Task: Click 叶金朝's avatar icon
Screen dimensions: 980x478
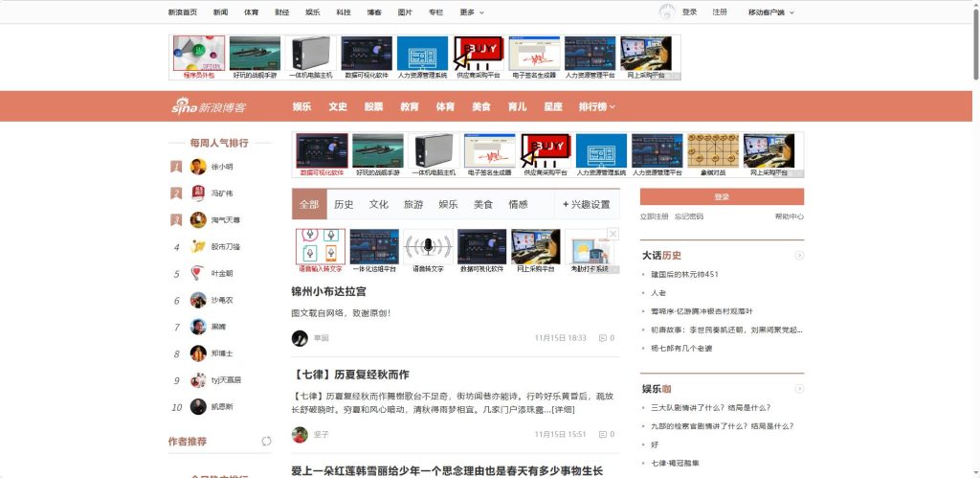Action: (198, 273)
